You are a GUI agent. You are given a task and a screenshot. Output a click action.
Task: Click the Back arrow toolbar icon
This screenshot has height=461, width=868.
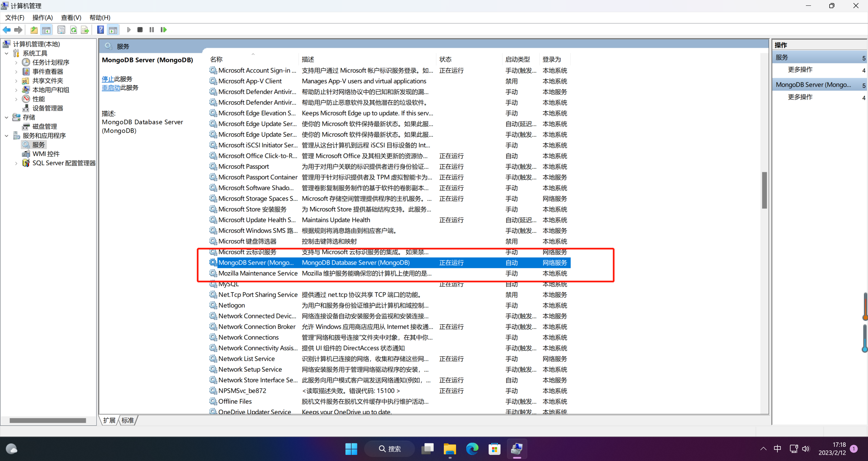[6, 30]
